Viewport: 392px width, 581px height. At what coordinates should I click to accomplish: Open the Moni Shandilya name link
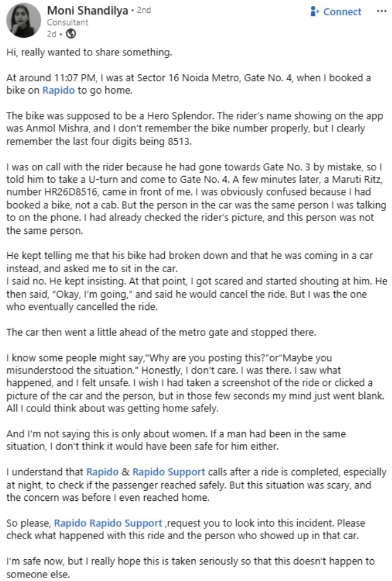click(87, 11)
